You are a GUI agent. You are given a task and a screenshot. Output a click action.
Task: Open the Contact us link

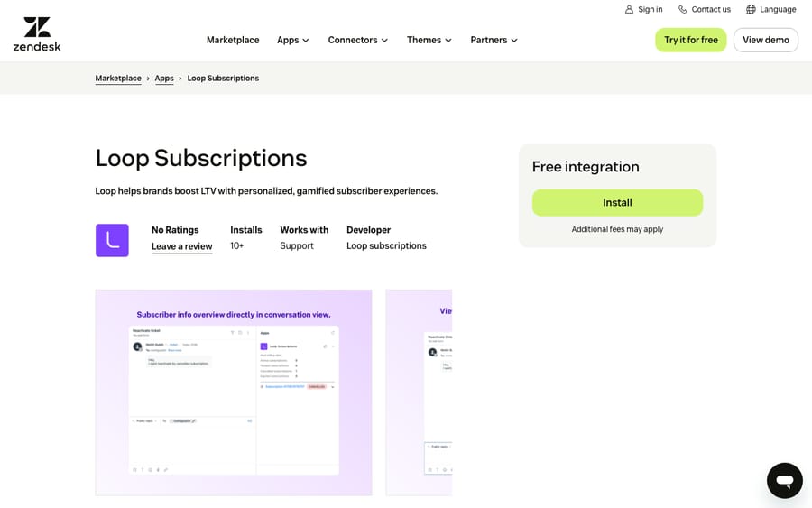tap(705, 9)
